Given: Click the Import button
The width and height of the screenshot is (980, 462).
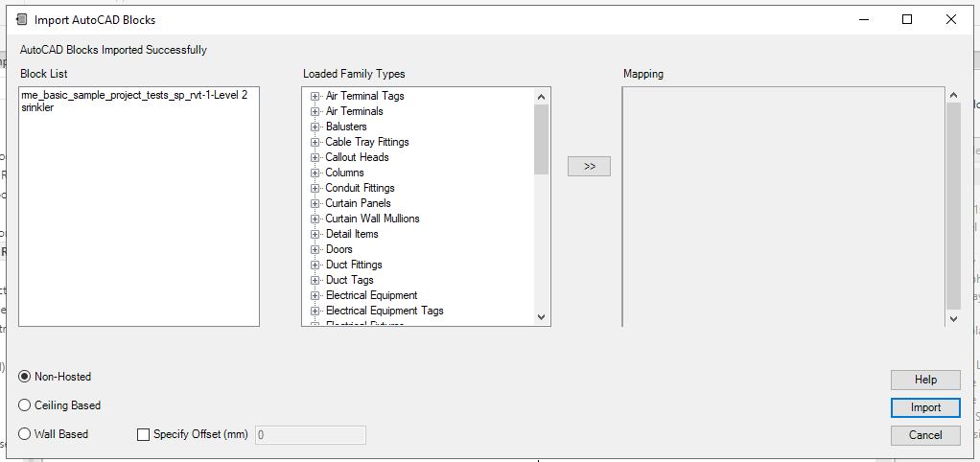Looking at the screenshot, I should [925, 407].
